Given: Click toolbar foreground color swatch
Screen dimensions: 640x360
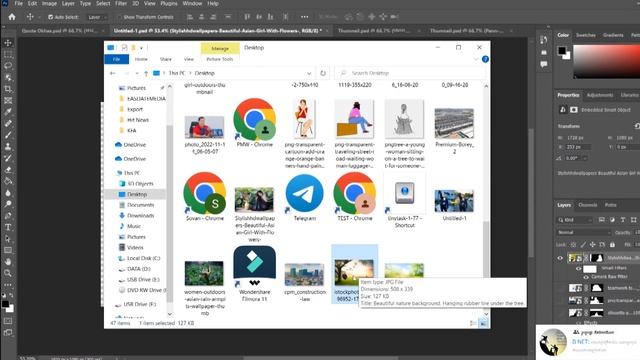Looking at the screenshot, I should coord(5,304).
